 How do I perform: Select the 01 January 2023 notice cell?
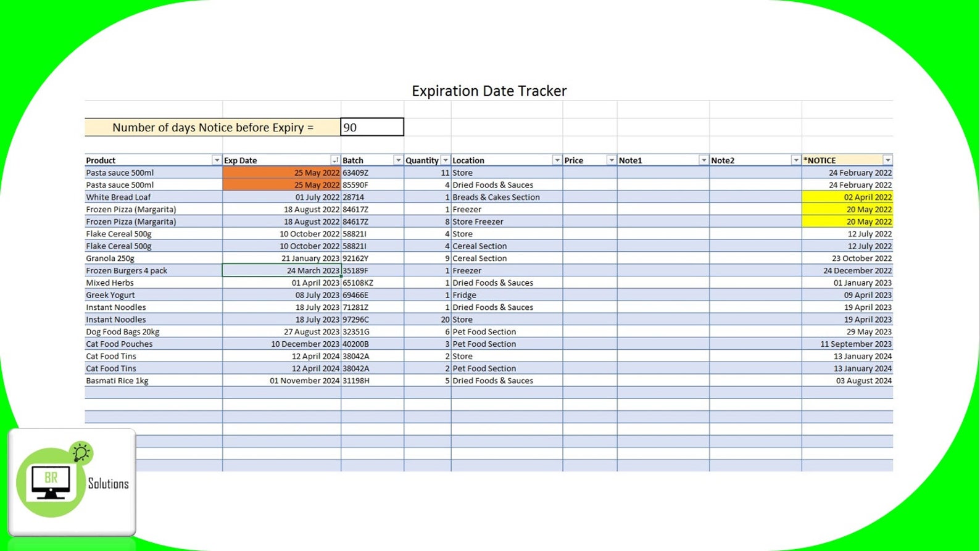[847, 283]
